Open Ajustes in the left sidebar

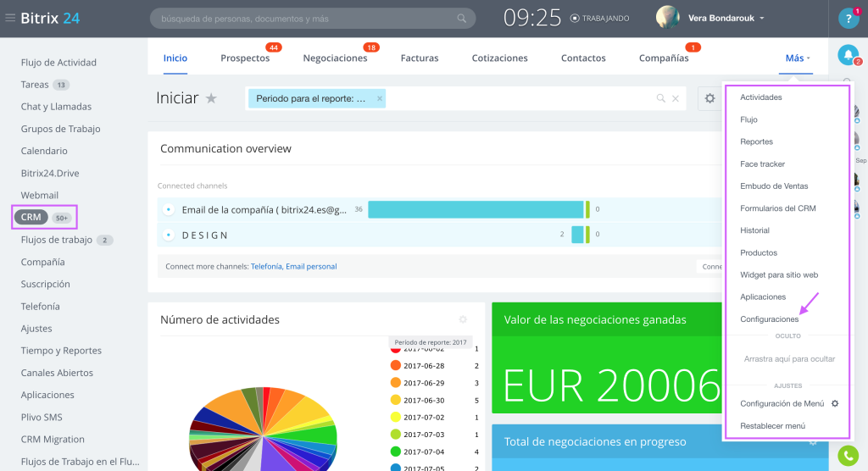(36, 328)
